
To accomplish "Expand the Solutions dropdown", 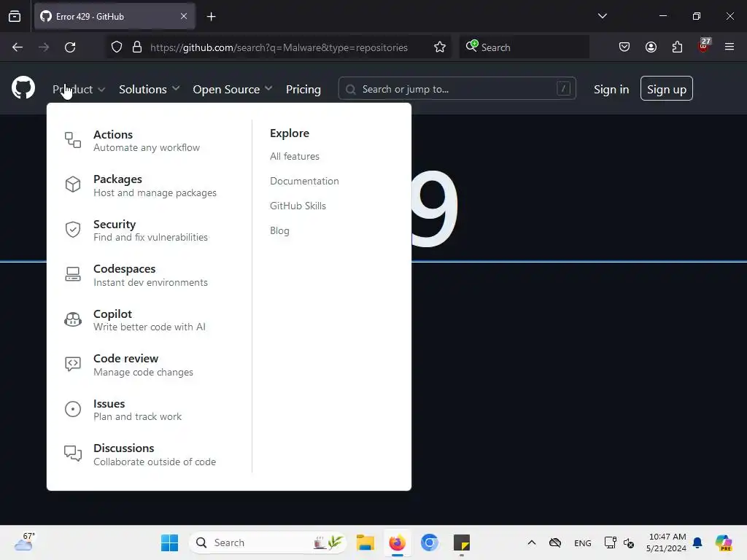I will [x=149, y=89].
